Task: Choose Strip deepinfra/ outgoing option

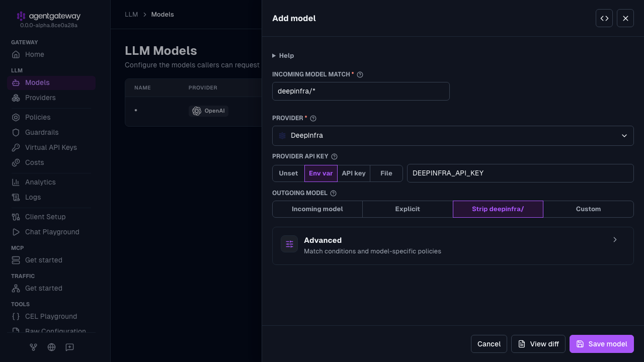Action: [x=498, y=209]
